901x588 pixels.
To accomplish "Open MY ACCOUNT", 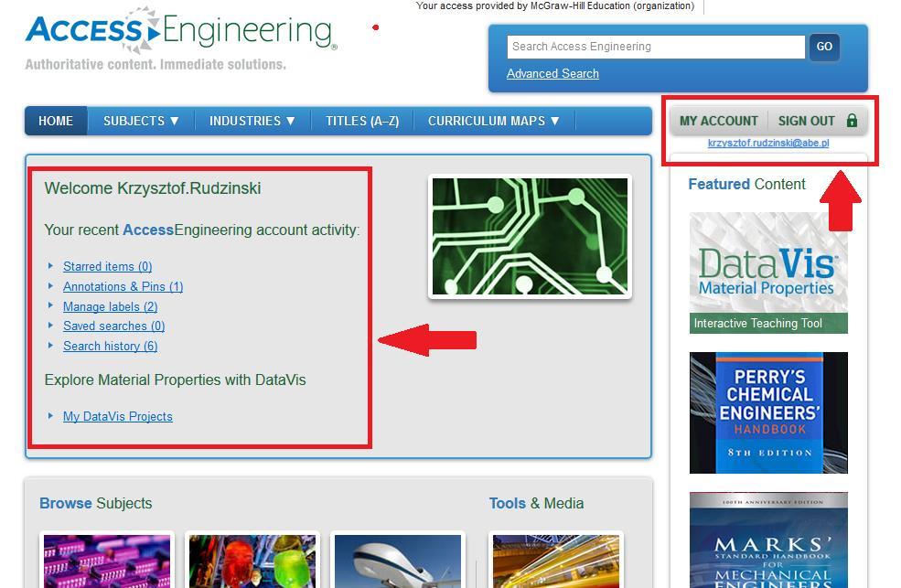I will 718,121.
